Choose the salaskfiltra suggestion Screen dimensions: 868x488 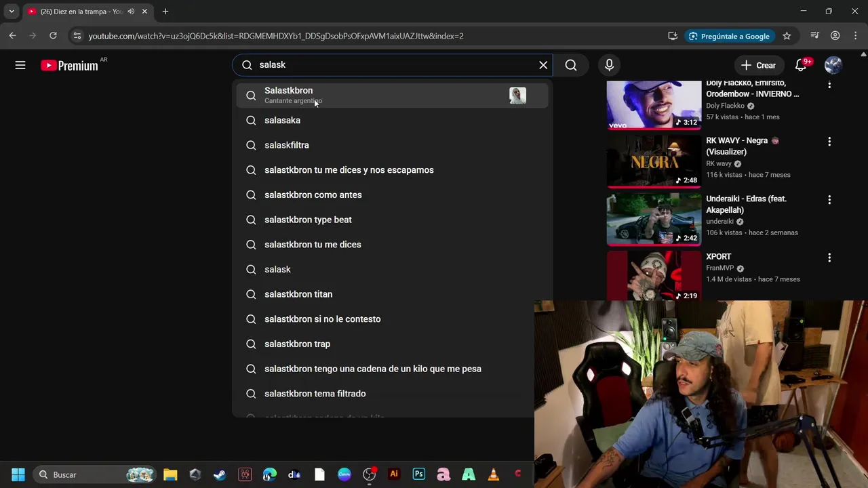[x=392, y=145]
